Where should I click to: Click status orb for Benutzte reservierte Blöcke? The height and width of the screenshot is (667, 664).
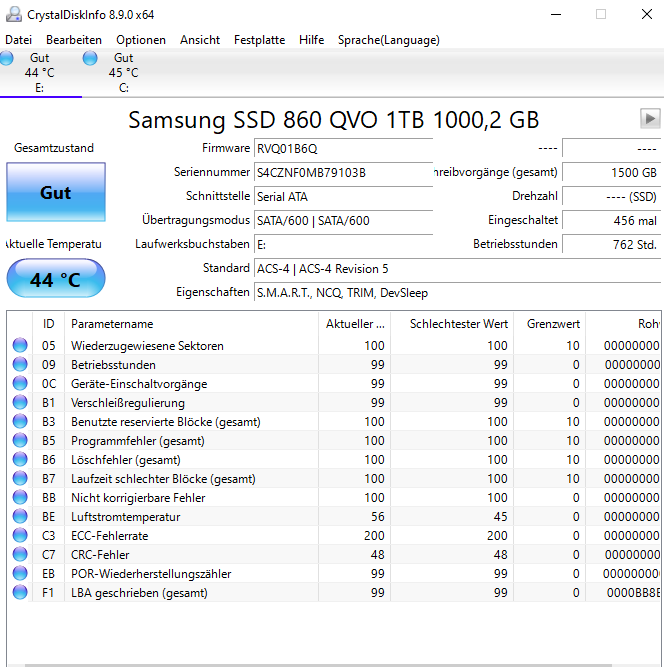coord(20,421)
